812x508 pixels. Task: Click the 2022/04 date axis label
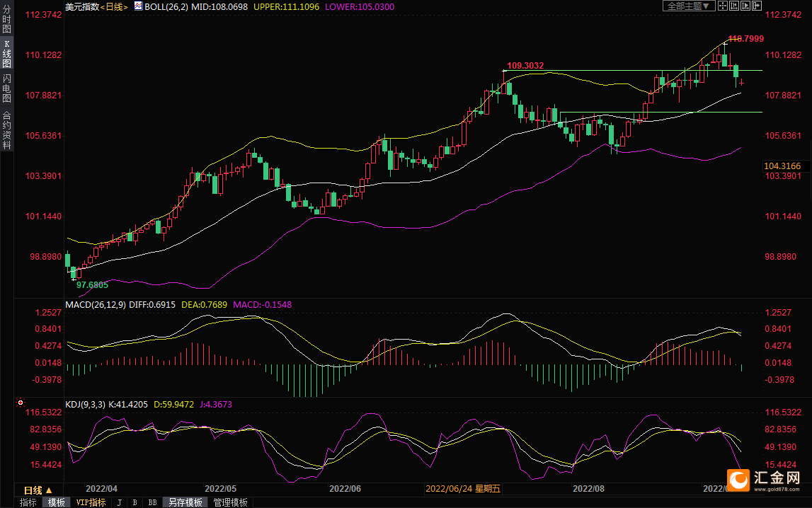[101, 489]
